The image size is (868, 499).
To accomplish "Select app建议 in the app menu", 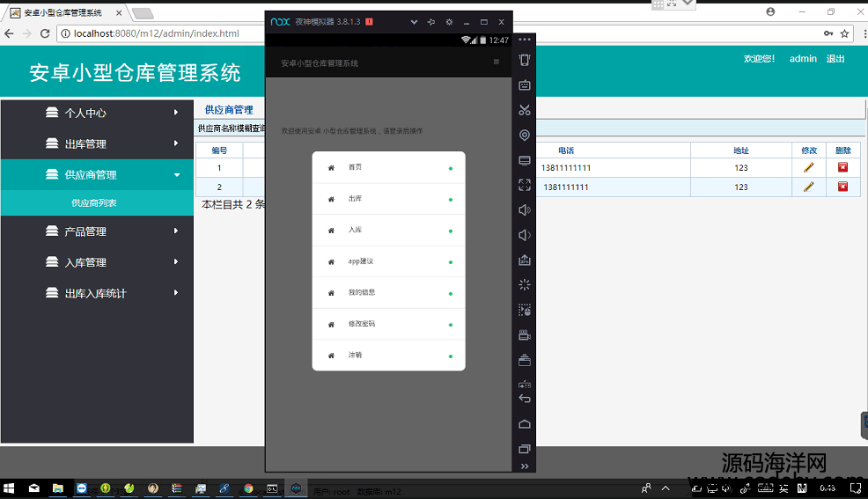I will click(x=388, y=261).
